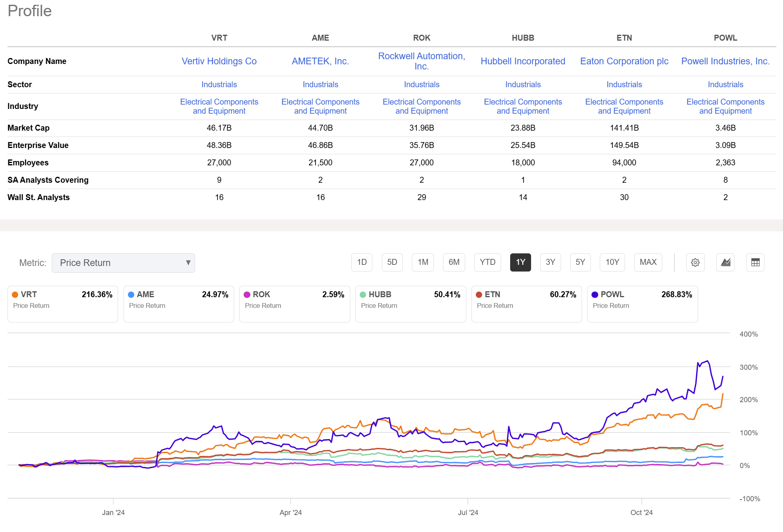Click the ETN red legend dot

point(479,294)
